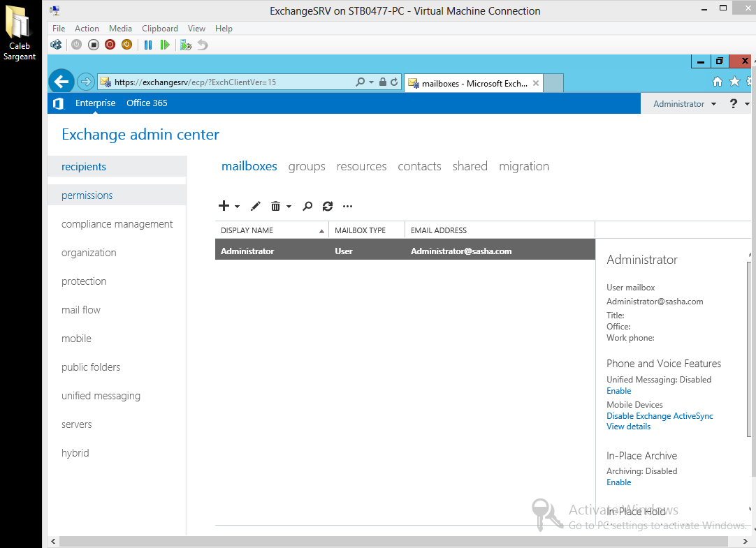
Task: Click the Refresh icon in mailbox toolbar
Action: click(328, 206)
